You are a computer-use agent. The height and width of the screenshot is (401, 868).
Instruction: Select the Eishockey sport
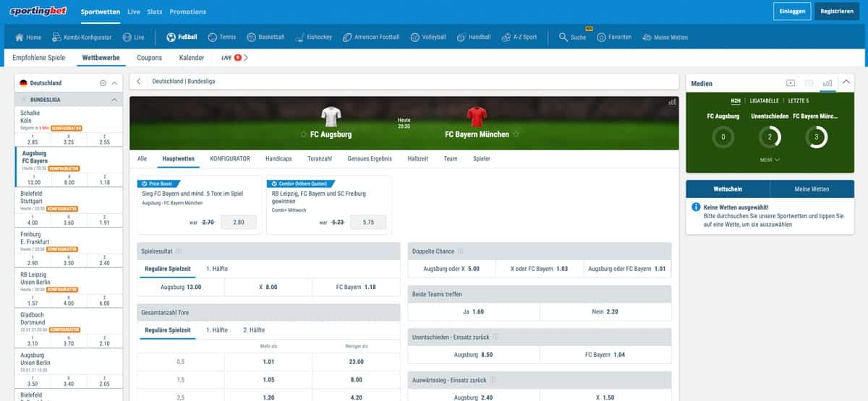pos(314,37)
